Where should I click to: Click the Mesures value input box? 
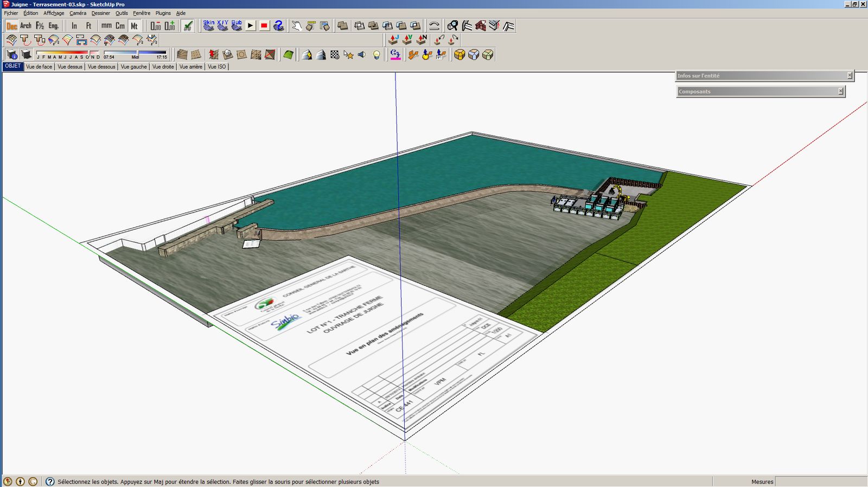(x=821, y=482)
